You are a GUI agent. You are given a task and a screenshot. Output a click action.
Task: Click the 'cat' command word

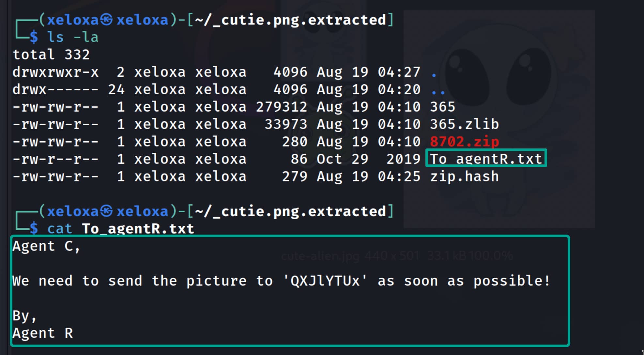(59, 229)
